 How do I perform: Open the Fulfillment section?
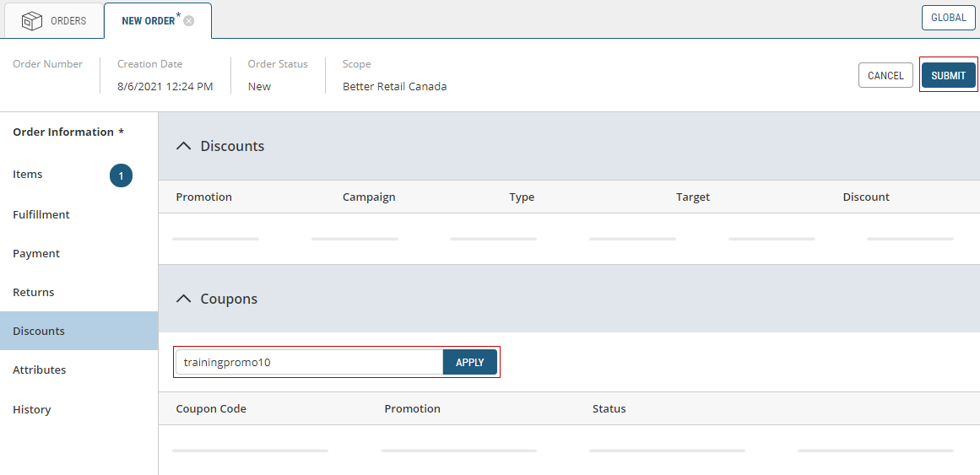(41, 214)
